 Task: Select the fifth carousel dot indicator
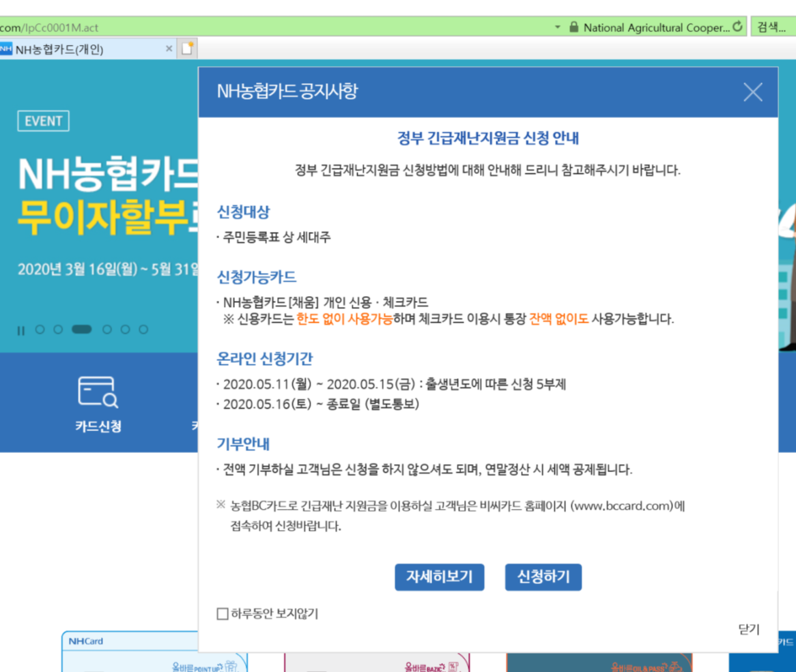125,330
